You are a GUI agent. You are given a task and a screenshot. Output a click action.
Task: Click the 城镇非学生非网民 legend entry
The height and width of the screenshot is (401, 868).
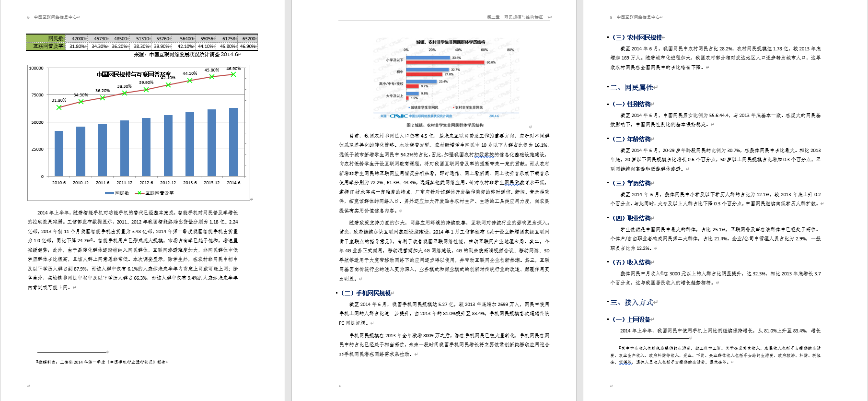[424, 107]
